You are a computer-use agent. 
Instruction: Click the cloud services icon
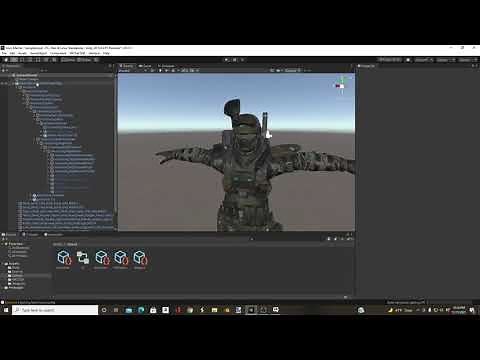(408, 60)
